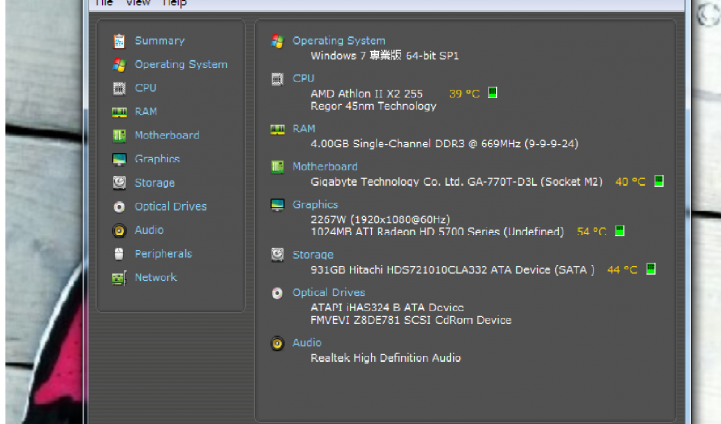This screenshot has height=424, width=721.
Task: Click the Graphics monitor icon in sidebar
Action: pyautogui.click(x=119, y=160)
